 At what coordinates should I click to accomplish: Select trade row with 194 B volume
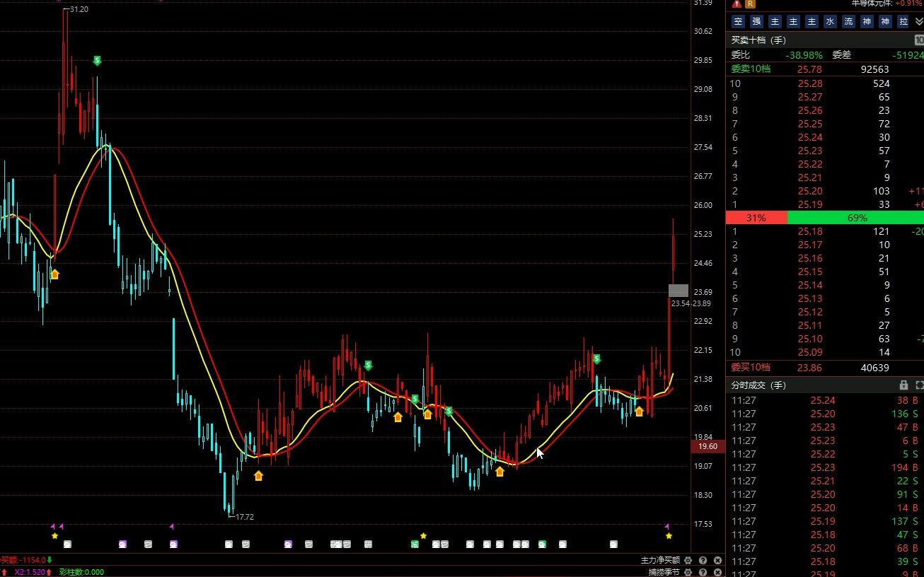pos(825,467)
